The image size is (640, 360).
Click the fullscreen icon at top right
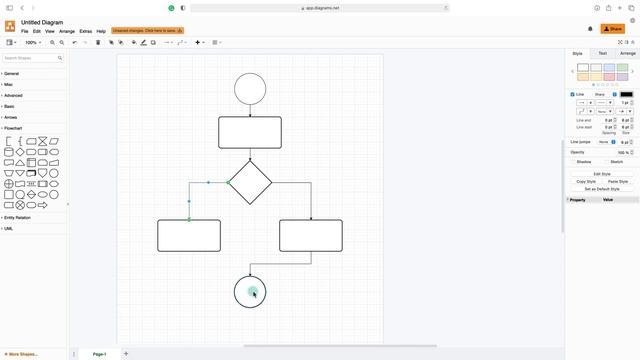pyautogui.click(x=620, y=42)
